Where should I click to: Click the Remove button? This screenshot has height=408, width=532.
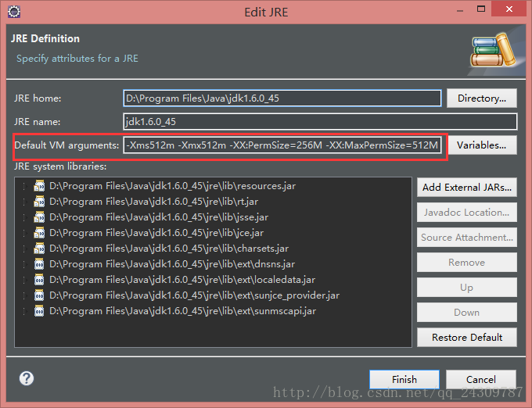point(467,263)
